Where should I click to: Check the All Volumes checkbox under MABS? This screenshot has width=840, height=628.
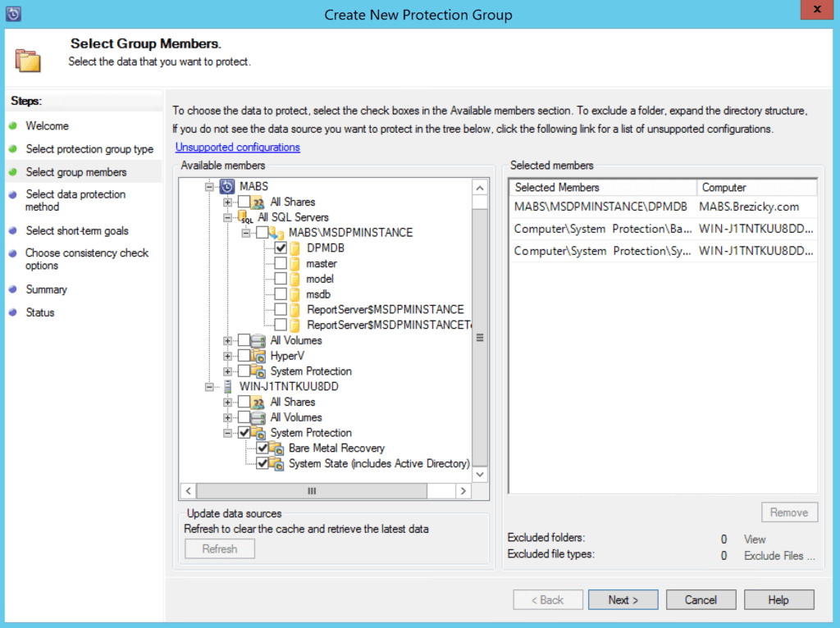pos(244,340)
